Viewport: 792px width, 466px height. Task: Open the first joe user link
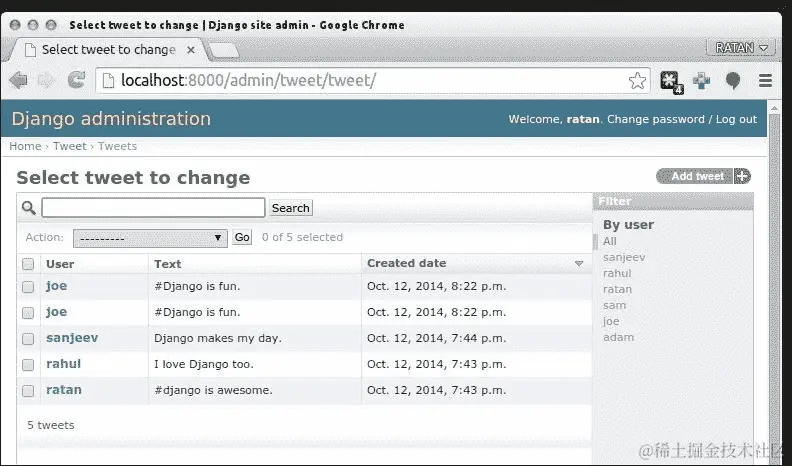point(57,286)
